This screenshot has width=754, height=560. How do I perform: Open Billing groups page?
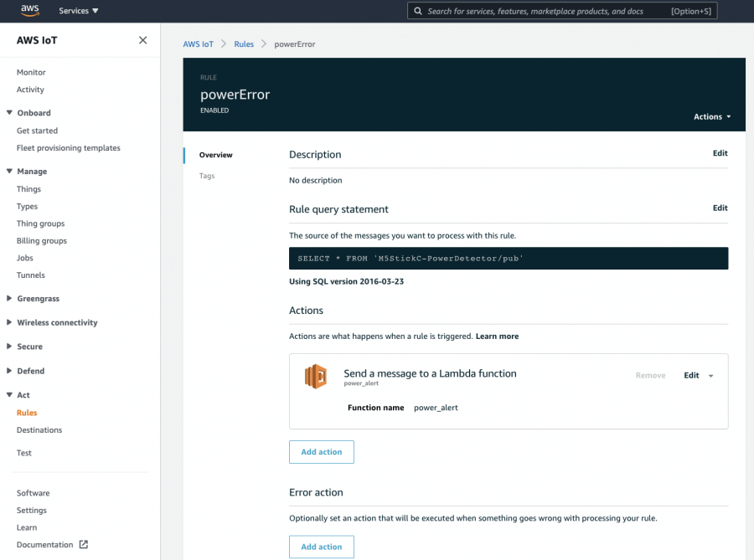coord(42,240)
